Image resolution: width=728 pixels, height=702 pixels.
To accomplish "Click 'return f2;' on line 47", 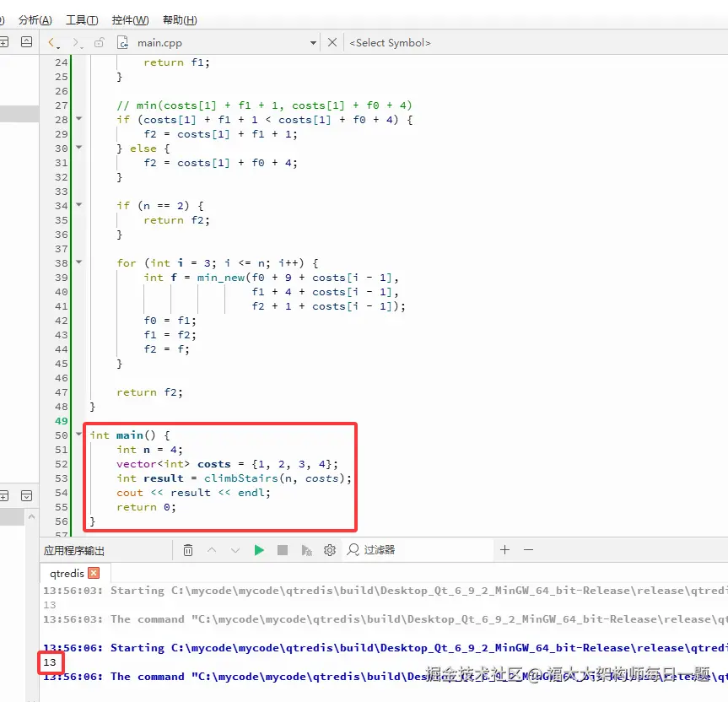I will pos(149,392).
